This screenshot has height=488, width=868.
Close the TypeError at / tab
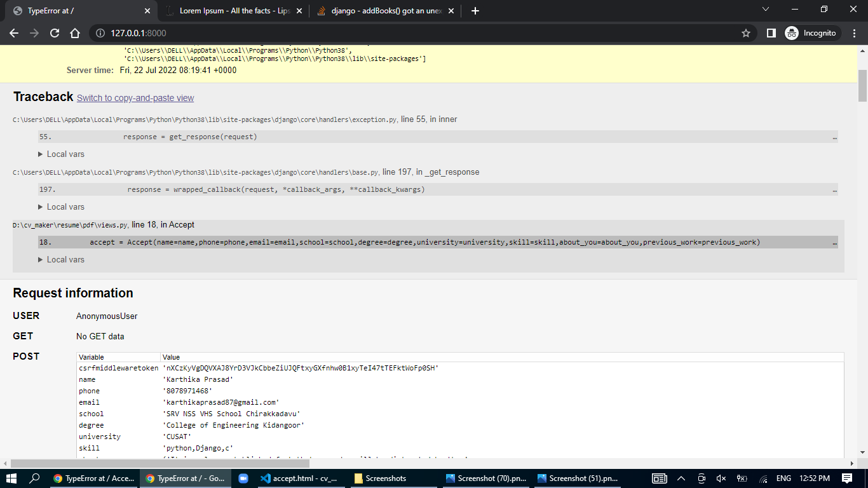147,11
